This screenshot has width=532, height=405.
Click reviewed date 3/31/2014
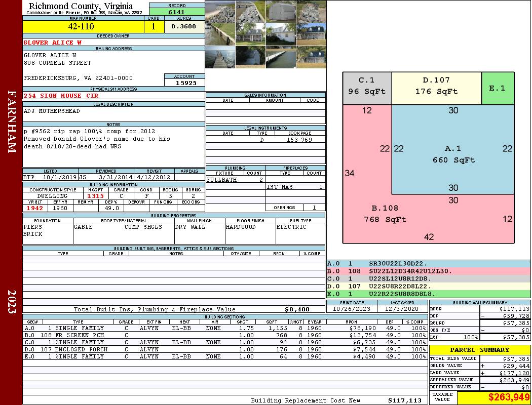116,177
